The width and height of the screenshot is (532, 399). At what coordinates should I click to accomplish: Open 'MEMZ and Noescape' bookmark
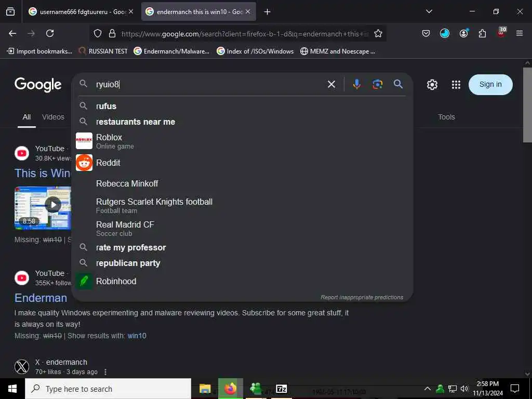[338, 51]
